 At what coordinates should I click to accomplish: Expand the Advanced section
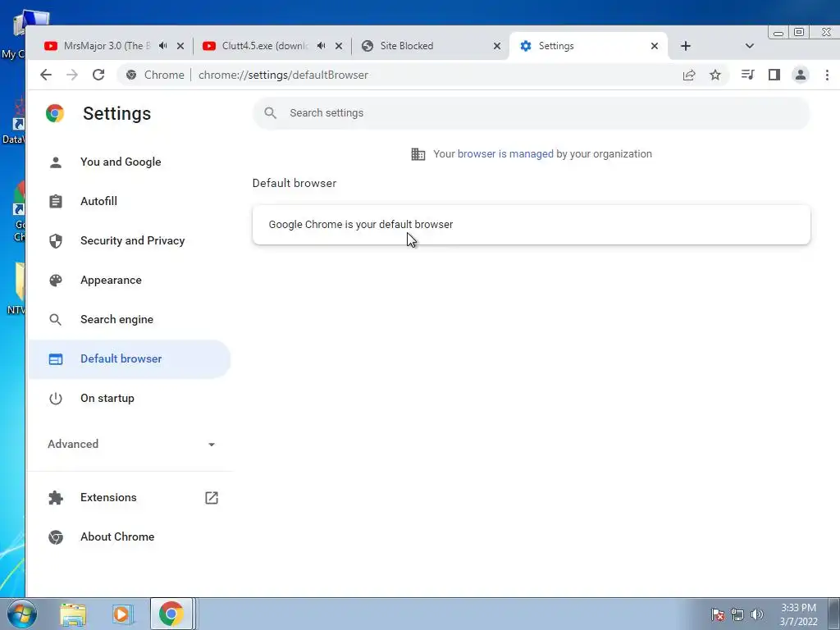131,444
